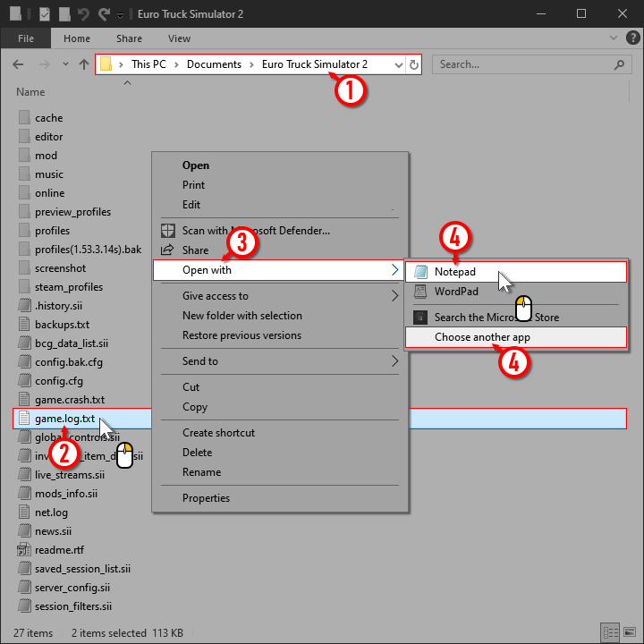Expand the Send to submenu

point(280,361)
